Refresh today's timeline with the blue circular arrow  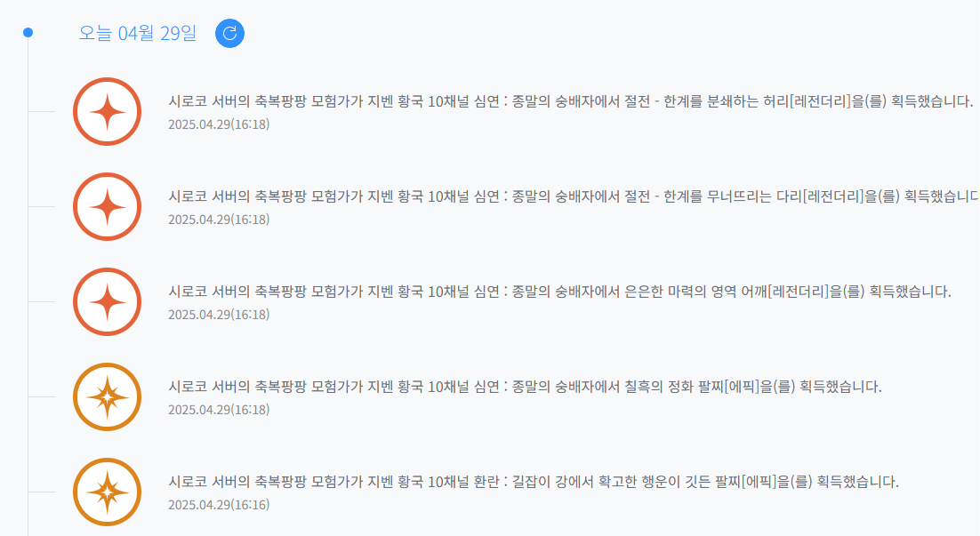click(229, 33)
